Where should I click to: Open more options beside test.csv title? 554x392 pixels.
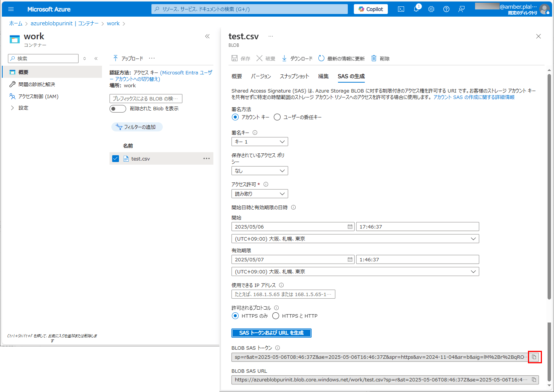pyautogui.click(x=270, y=36)
